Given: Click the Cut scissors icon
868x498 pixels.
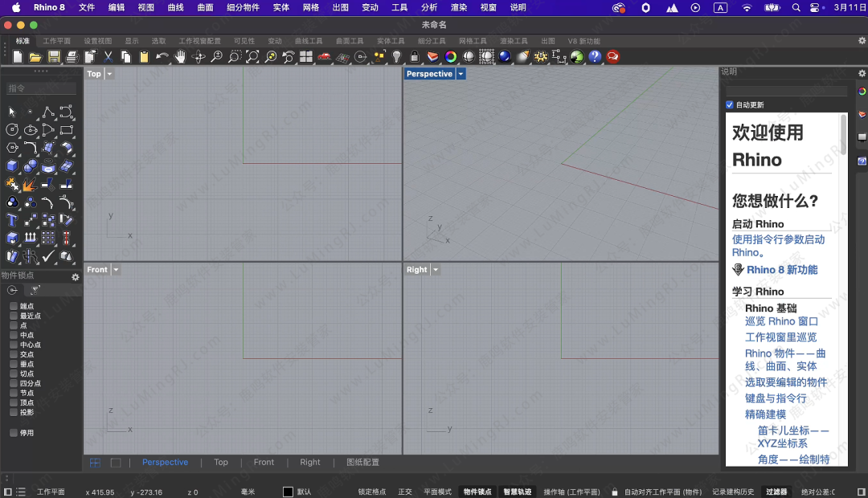Looking at the screenshot, I should click(x=108, y=57).
